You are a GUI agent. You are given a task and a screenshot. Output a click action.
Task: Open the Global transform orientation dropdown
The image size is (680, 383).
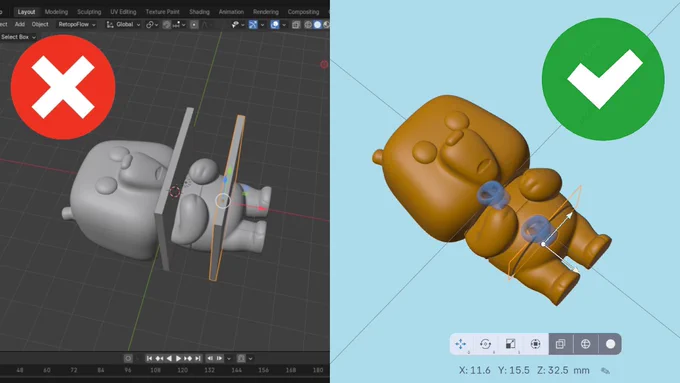point(123,24)
